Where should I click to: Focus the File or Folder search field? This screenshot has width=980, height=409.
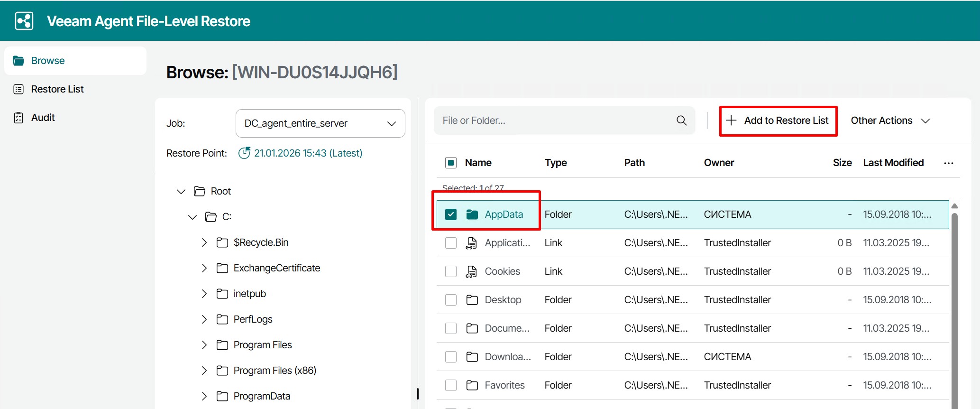555,121
